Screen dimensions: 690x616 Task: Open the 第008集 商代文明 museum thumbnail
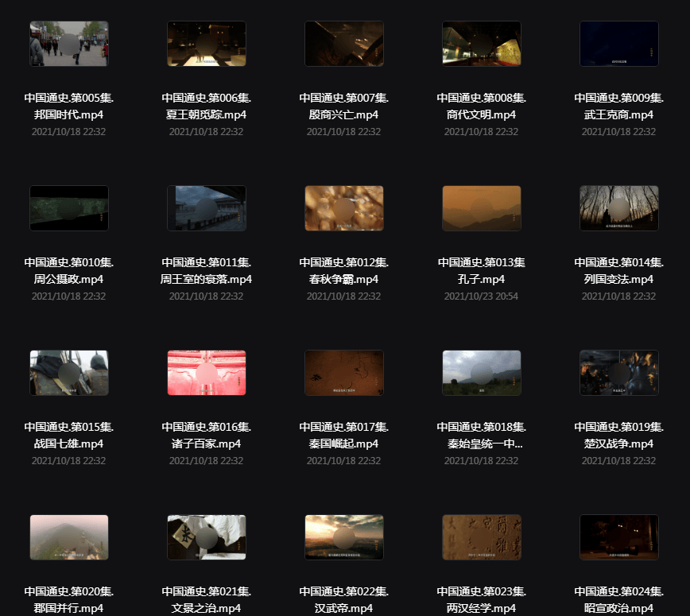(x=482, y=44)
